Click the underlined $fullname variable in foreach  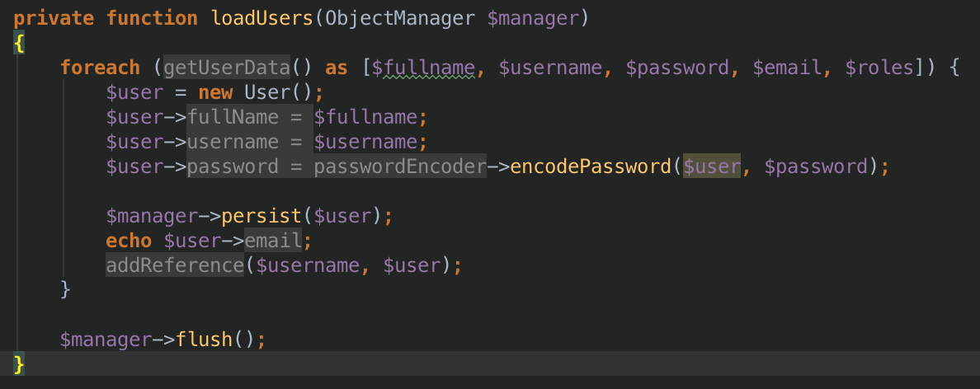tap(423, 67)
